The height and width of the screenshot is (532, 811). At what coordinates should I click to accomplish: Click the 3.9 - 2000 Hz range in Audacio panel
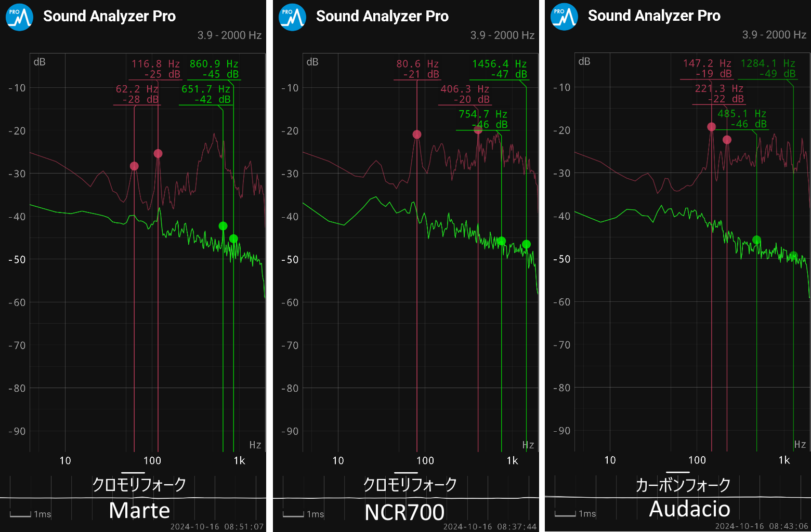(774, 35)
